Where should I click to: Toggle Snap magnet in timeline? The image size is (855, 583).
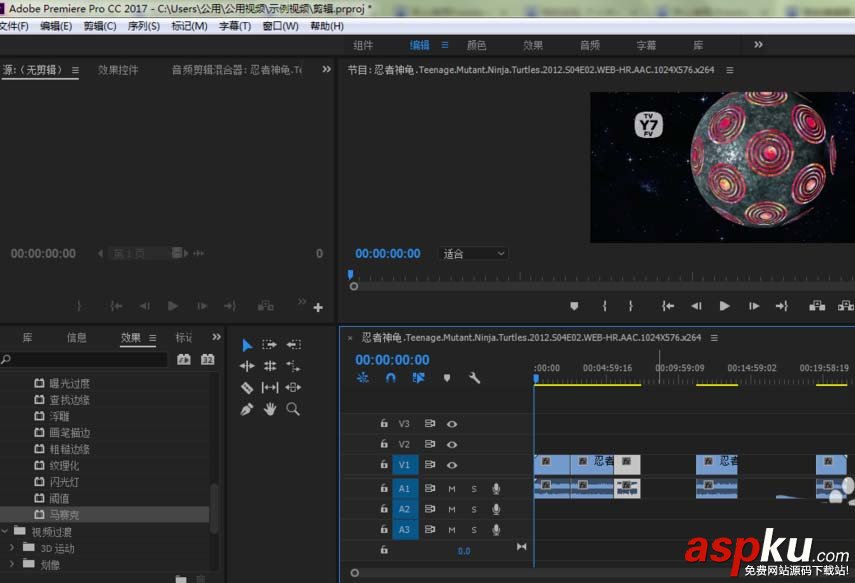pos(390,377)
